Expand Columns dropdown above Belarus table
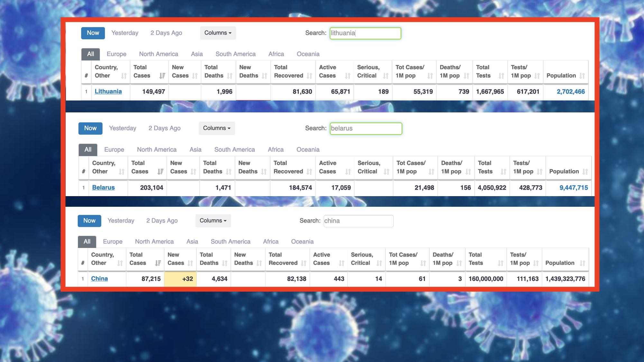Viewport: 644px width, 362px height. point(216,128)
